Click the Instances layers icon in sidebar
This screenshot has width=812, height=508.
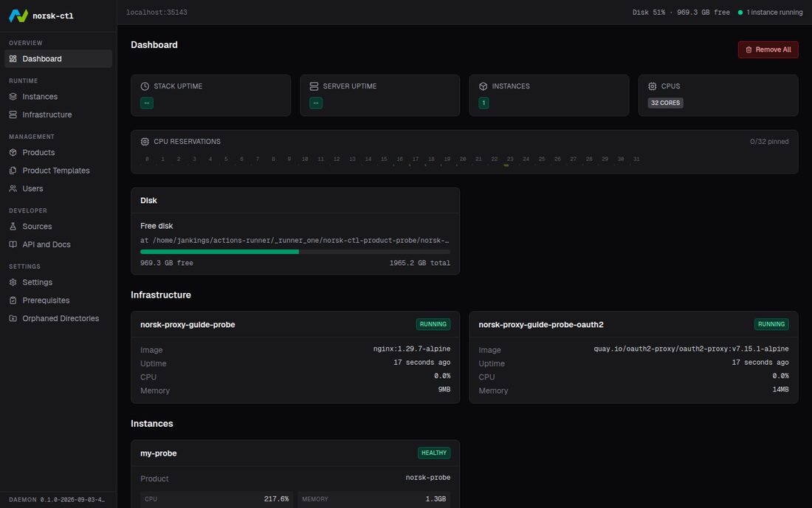click(x=13, y=97)
